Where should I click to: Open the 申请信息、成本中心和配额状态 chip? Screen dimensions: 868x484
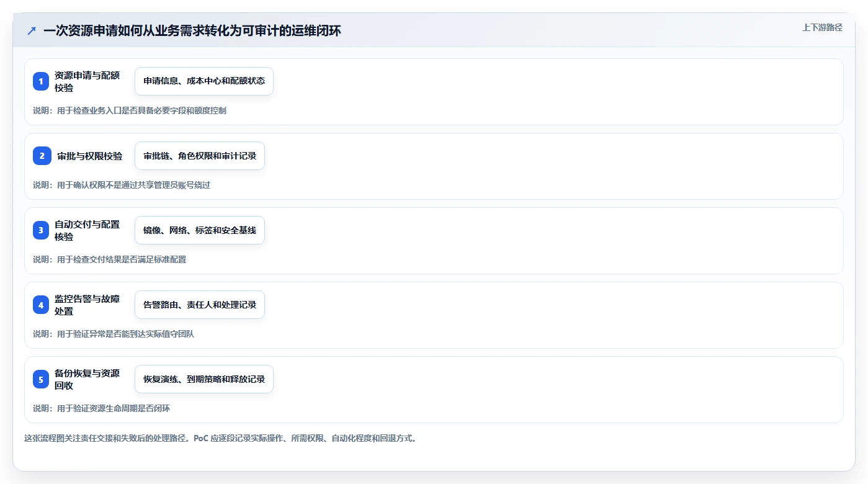(204, 81)
